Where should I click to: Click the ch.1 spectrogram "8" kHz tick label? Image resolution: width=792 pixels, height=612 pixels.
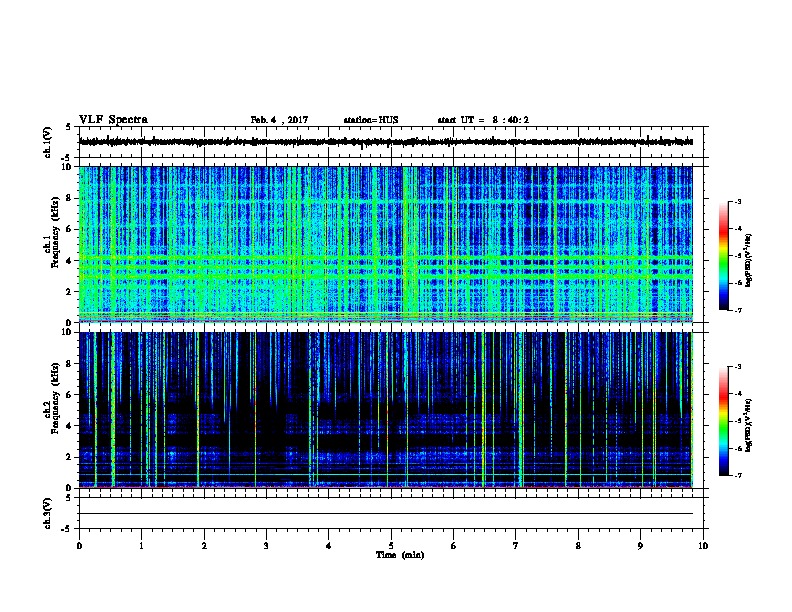70,198
